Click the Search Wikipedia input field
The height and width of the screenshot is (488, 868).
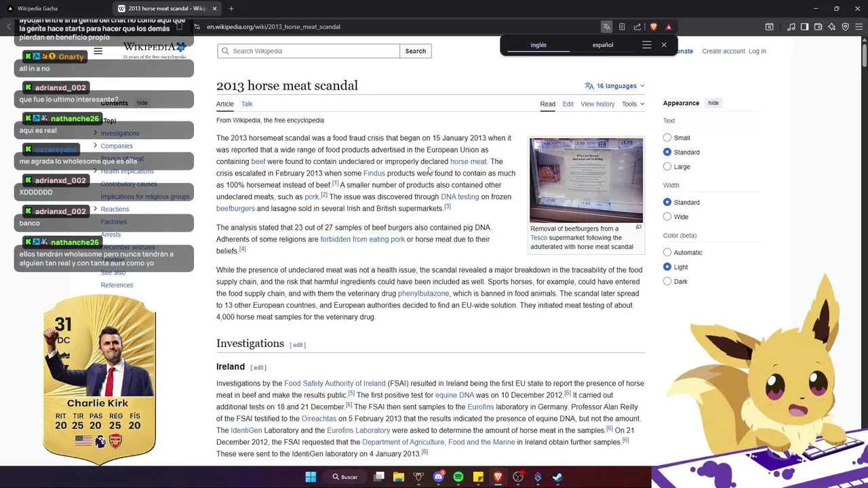coord(309,51)
